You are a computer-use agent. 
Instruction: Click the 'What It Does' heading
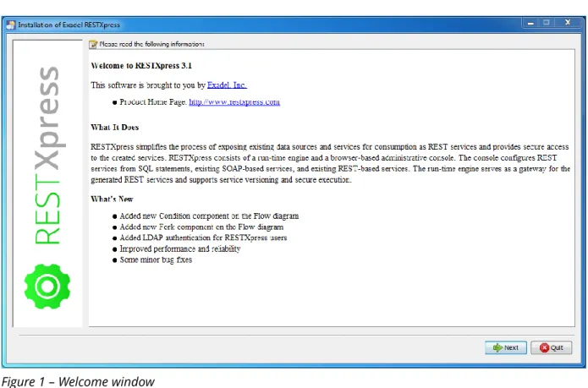(115, 128)
